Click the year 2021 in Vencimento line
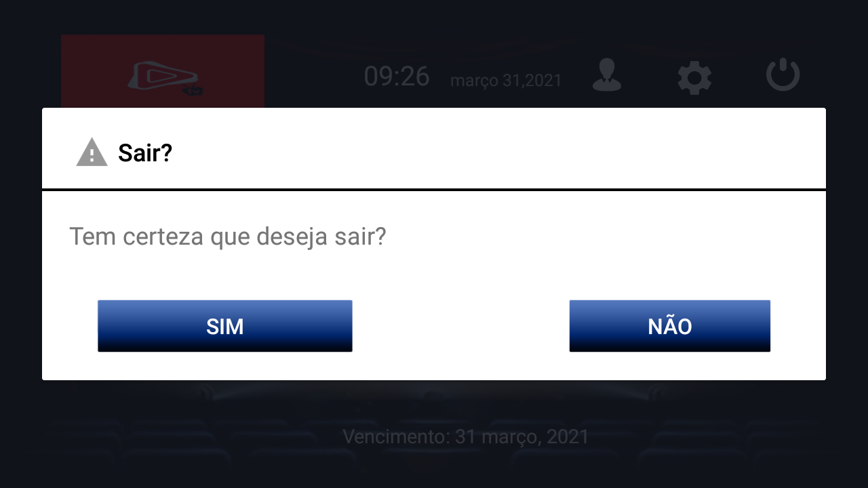Image resolution: width=868 pixels, height=488 pixels. [570, 436]
